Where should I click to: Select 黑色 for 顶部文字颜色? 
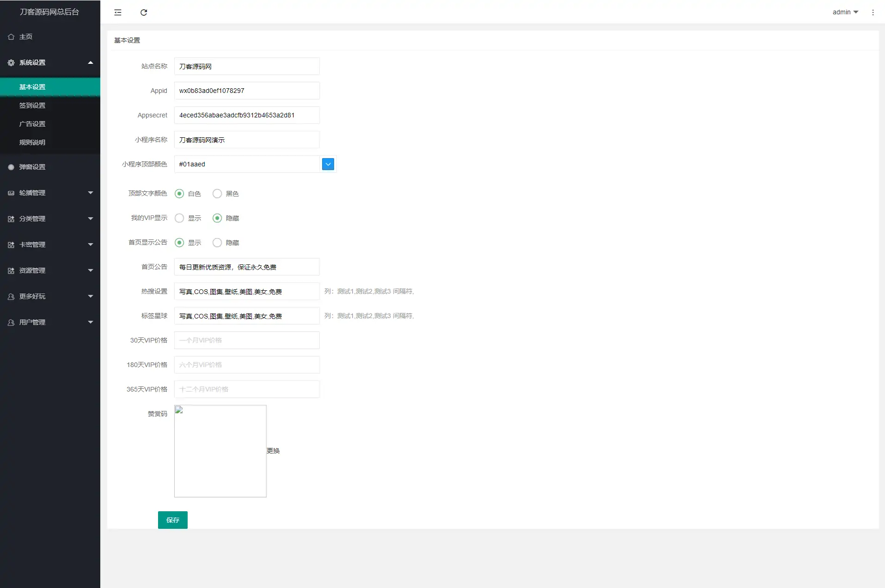[217, 194]
